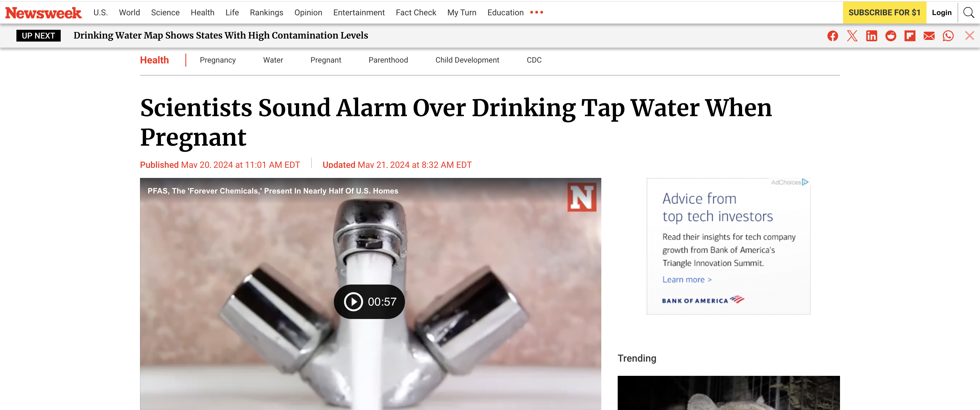Select the Pregnancy topic tab
The image size is (980, 410).
[x=218, y=60]
